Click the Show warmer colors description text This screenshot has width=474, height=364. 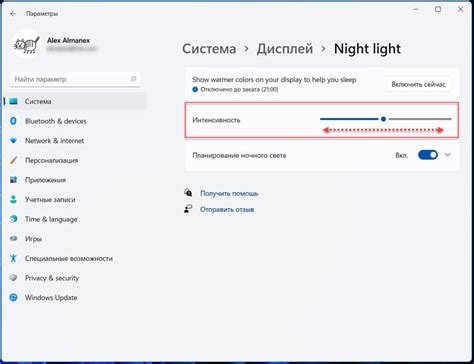pos(274,80)
